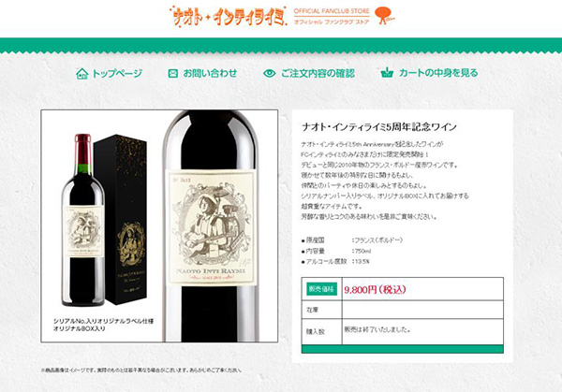Click the eye icon beside ご注文内容の確認
562x392 pixels.
[269, 73]
